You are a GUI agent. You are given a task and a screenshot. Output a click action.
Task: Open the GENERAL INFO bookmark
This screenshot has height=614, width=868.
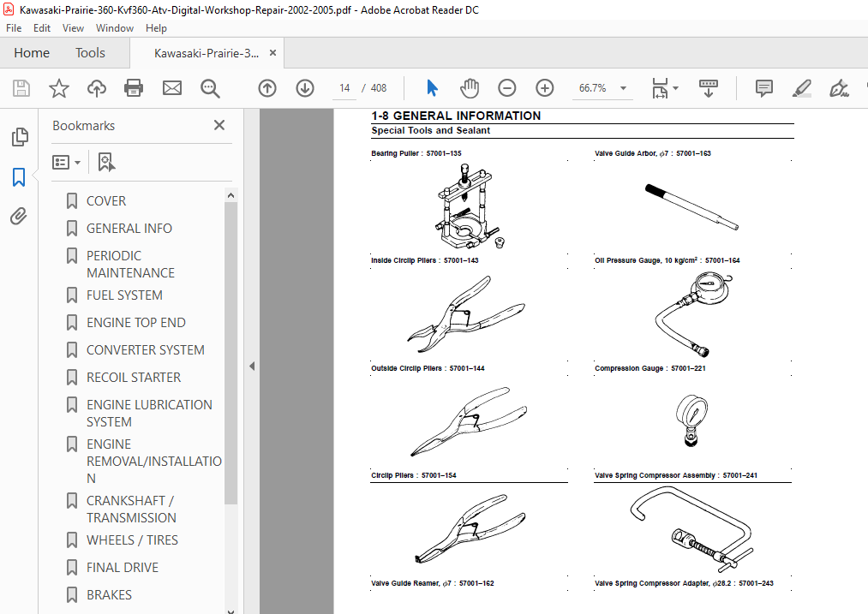pos(129,229)
